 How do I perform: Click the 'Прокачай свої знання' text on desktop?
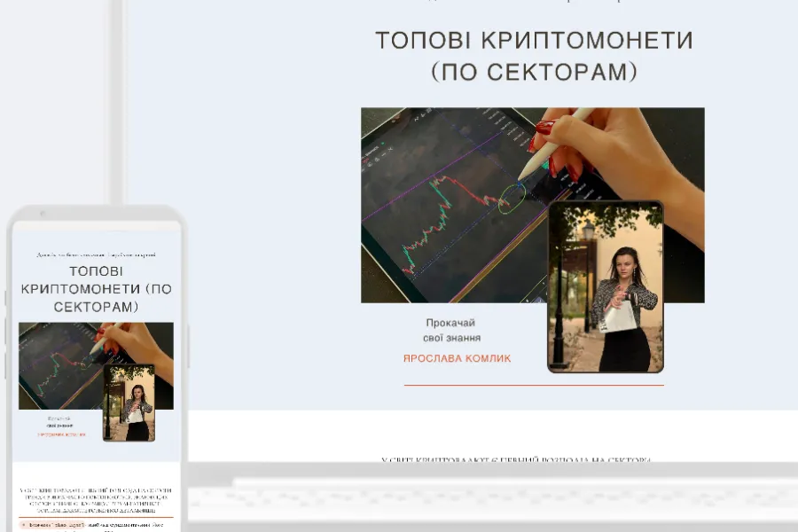click(x=451, y=330)
